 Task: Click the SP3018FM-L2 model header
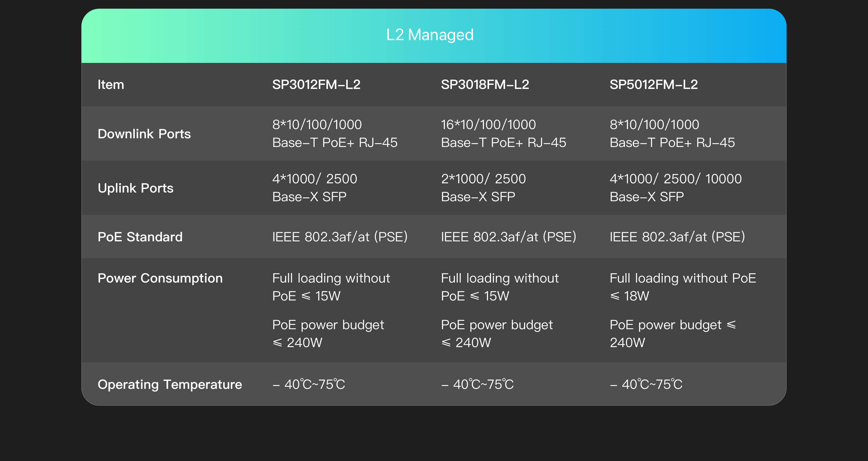[485, 85]
